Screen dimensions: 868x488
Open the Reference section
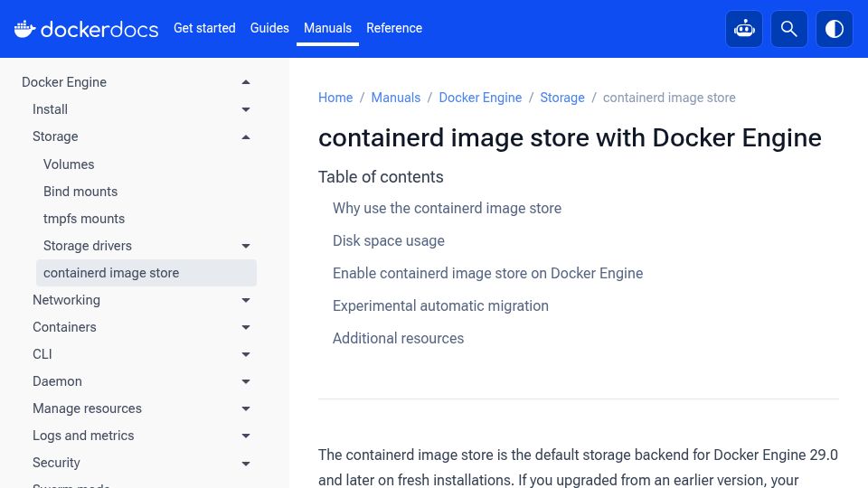[394, 28]
